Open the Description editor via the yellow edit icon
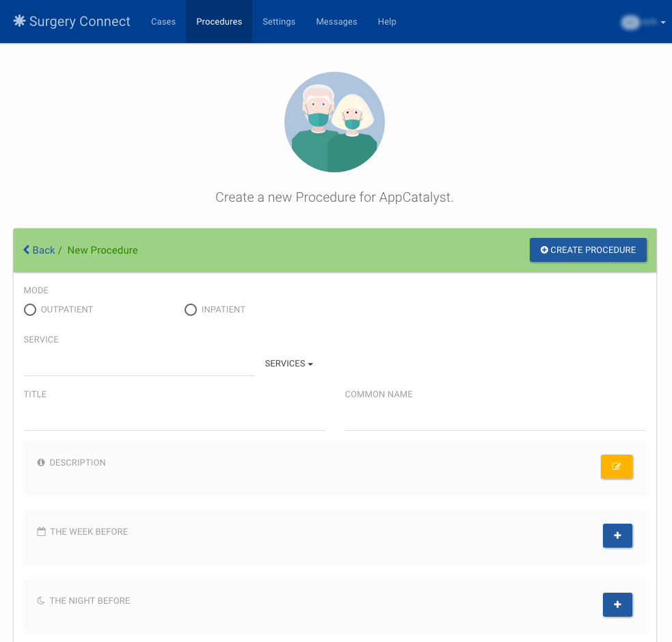This screenshot has width=672, height=642. click(x=616, y=466)
